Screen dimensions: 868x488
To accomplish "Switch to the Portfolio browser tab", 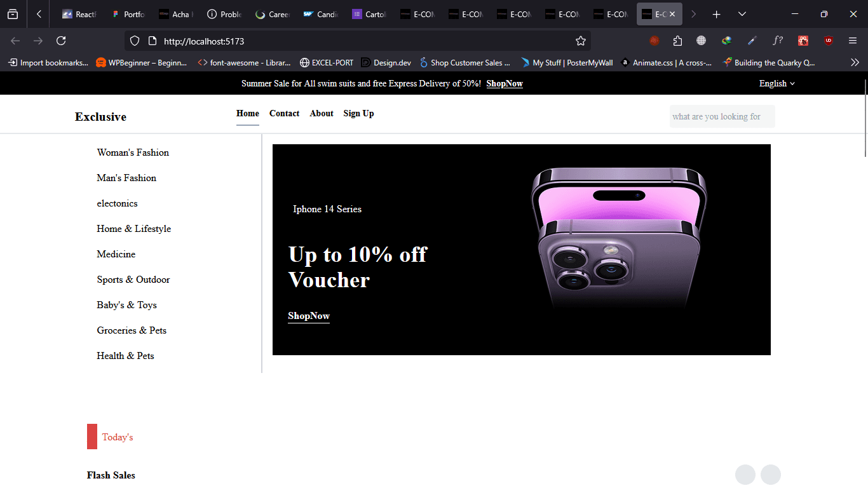I will [x=128, y=14].
